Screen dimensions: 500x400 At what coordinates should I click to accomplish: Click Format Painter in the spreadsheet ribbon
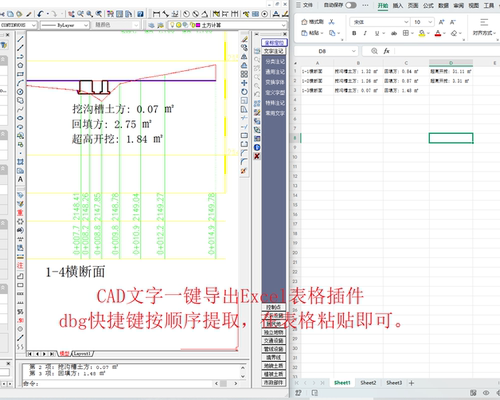[312, 22]
